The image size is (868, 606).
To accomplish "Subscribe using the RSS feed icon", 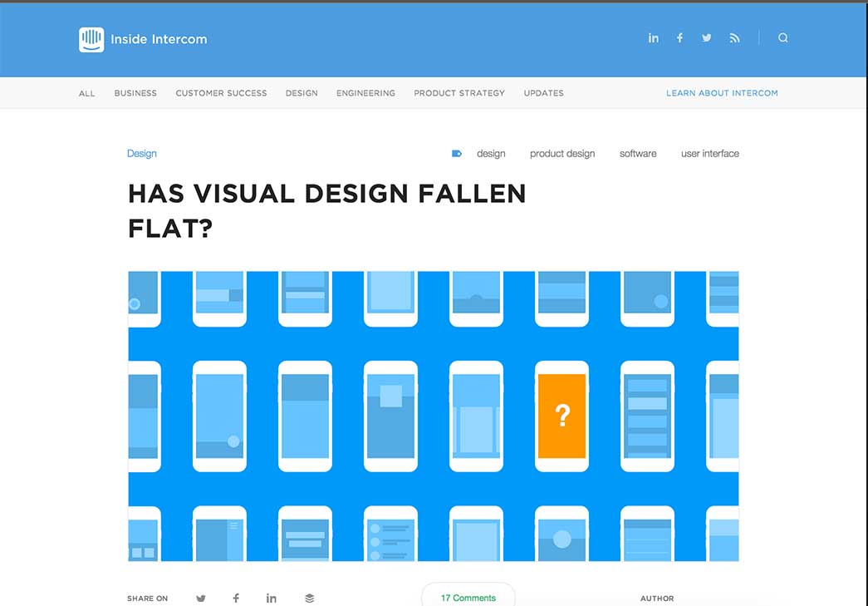I will pyautogui.click(x=734, y=37).
